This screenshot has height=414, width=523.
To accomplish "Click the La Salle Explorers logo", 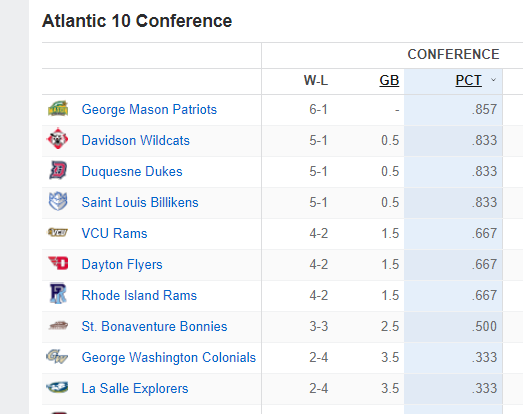I will pos(57,387).
